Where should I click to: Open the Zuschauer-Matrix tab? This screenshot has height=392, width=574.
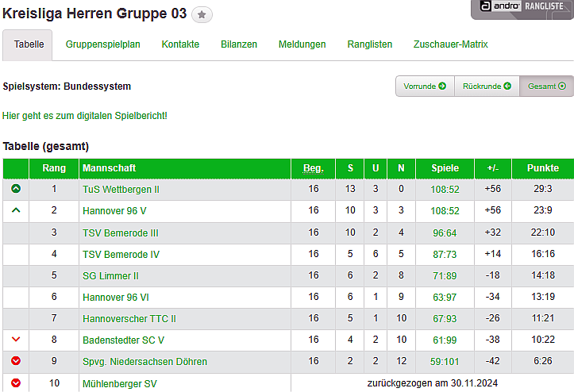[x=451, y=44]
